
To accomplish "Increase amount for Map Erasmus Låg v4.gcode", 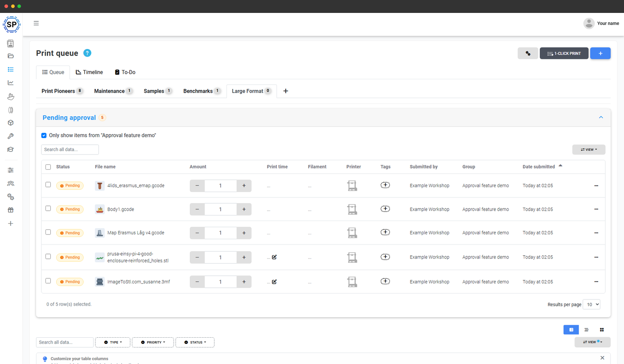I will (244, 233).
